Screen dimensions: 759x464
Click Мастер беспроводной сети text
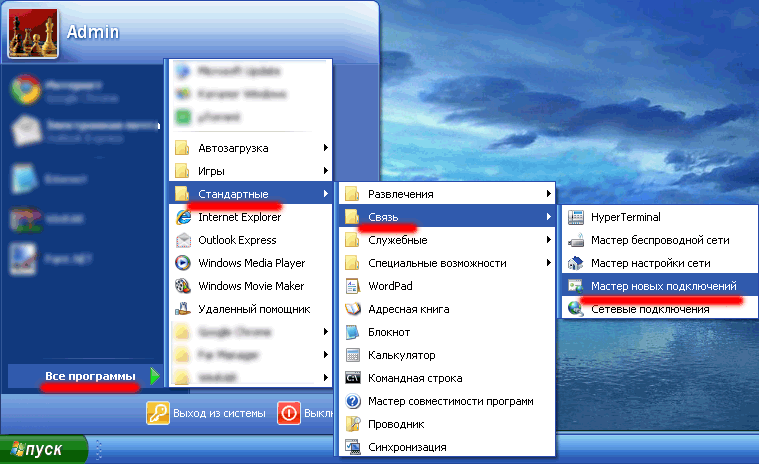pos(660,240)
